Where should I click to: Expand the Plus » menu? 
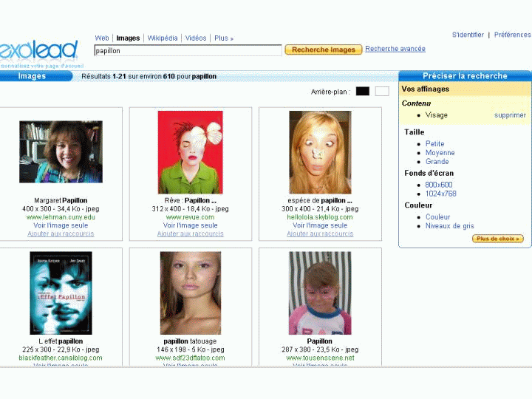[224, 38]
